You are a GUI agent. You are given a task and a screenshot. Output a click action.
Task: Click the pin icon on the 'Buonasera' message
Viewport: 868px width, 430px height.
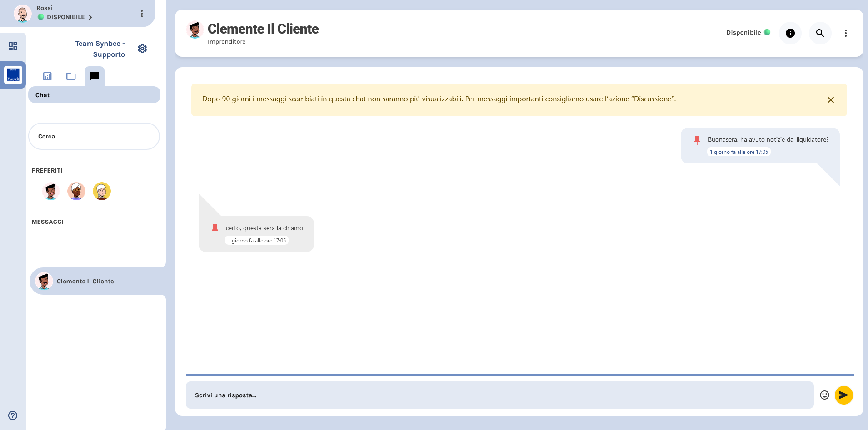click(698, 140)
